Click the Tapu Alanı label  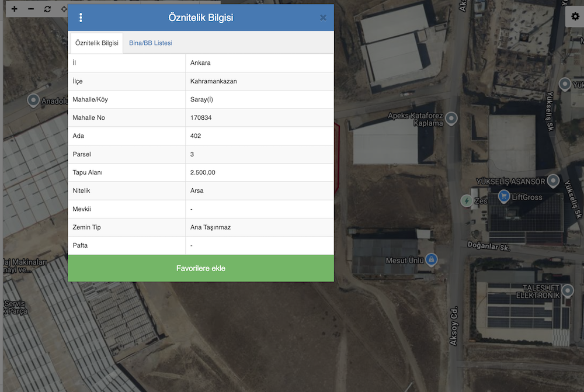(88, 172)
